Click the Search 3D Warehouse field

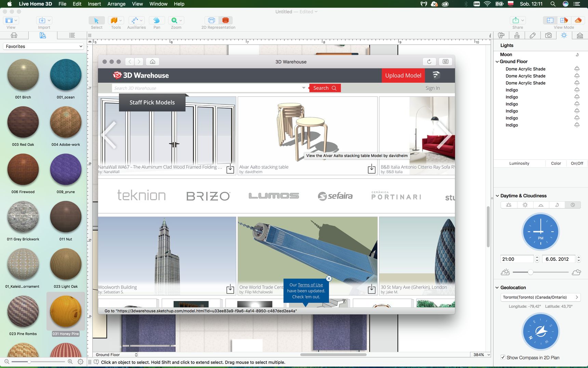(x=207, y=88)
